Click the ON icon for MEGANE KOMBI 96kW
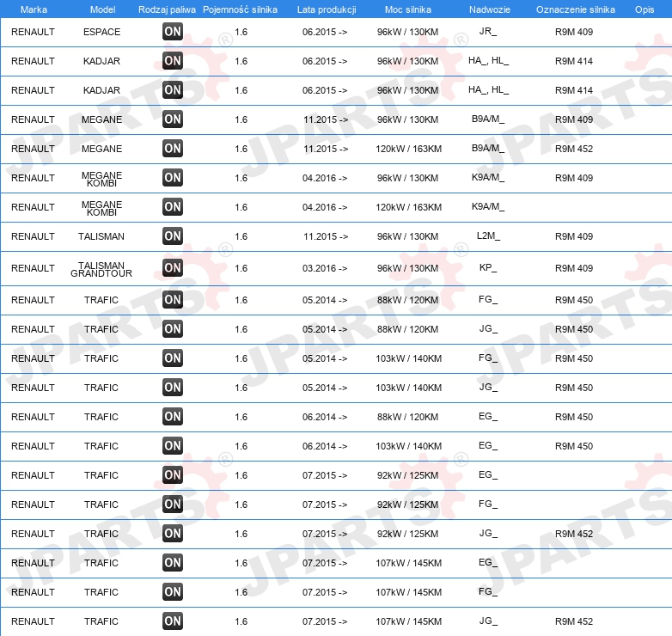Screen dimensions: 672x636 tap(173, 177)
